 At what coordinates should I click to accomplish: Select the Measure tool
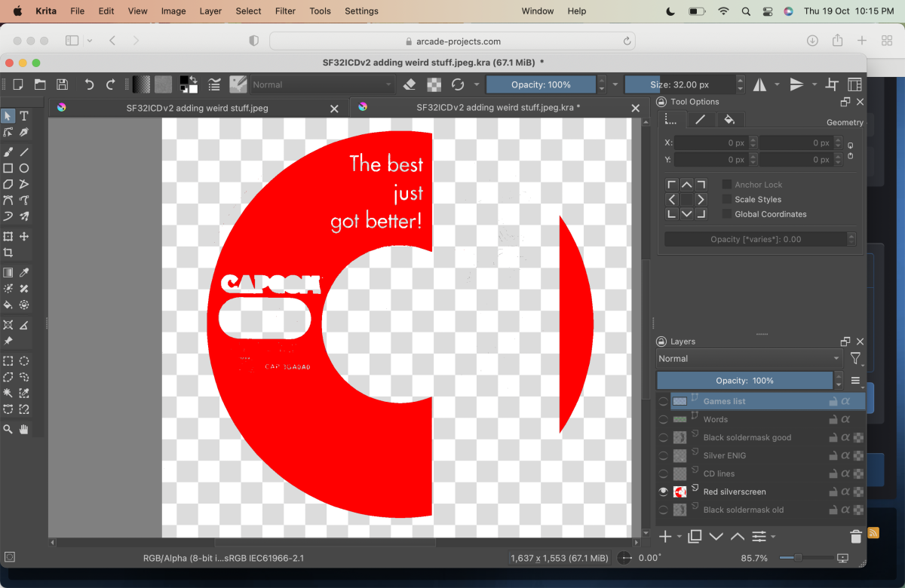24,325
